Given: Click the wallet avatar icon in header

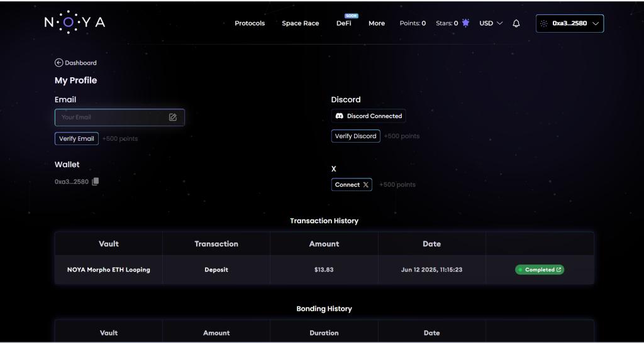Looking at the screenshot, I should (x=544, y=23).
